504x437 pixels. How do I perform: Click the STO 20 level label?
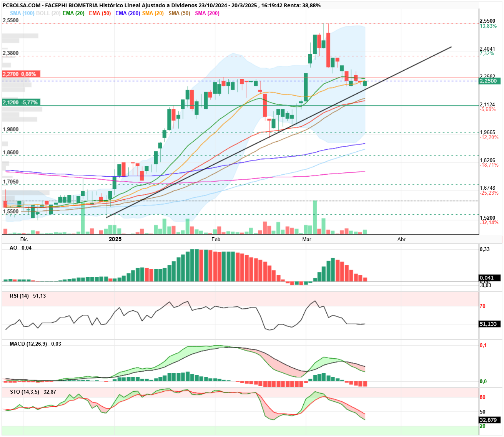[x=482, y=426]
